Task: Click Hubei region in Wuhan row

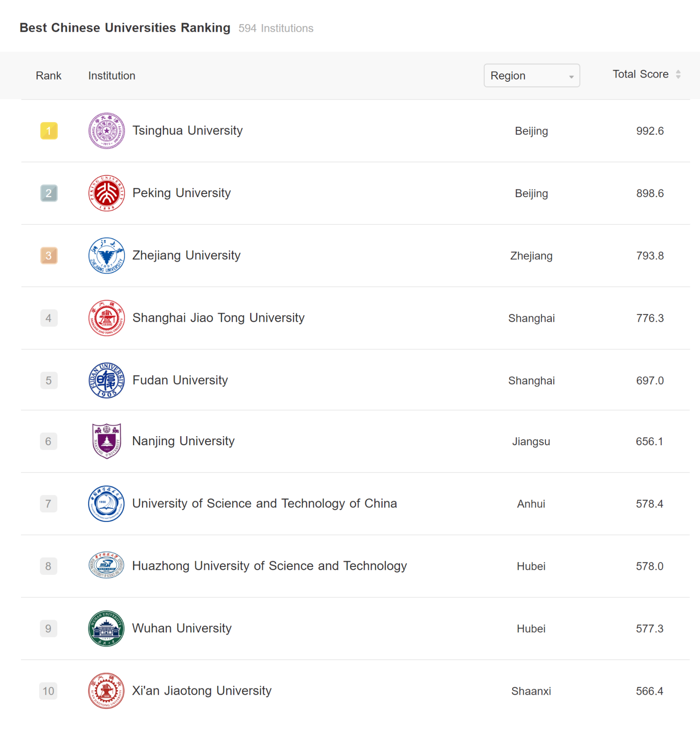Action: coord(531,629)
